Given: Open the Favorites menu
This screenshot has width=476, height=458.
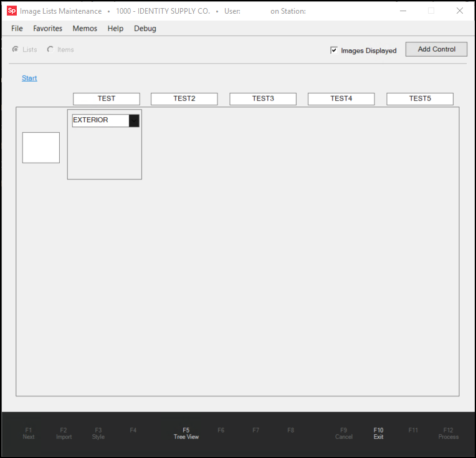Looking at the screenshot, I should click(47, 29).
